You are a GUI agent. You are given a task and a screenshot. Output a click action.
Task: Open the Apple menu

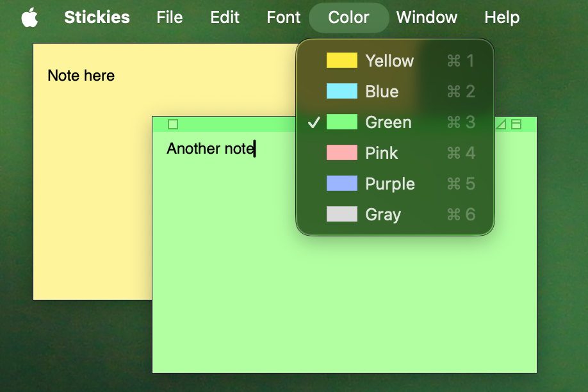click(29, 17)
